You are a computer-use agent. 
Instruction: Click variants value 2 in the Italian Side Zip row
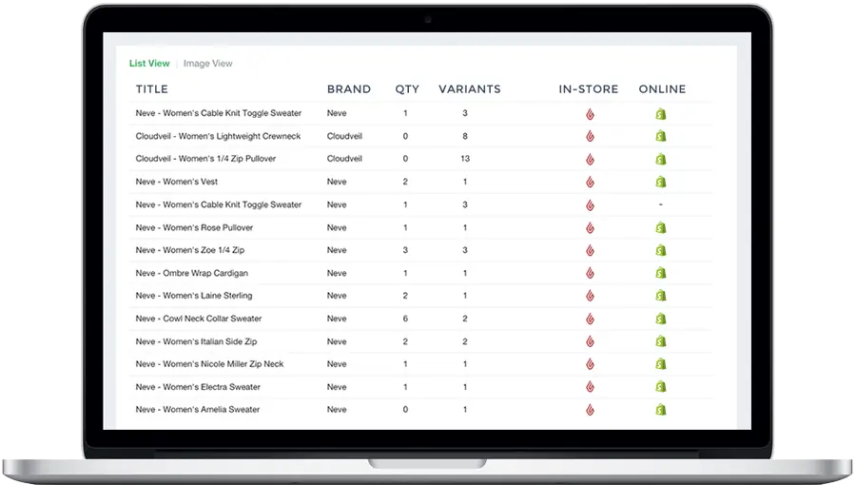(x=465, y=341)
